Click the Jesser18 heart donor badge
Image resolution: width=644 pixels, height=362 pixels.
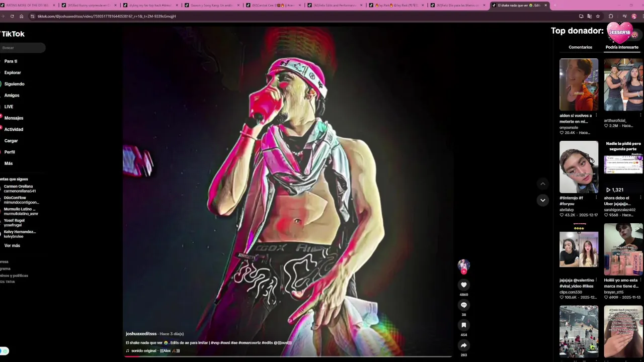click(620, 32)
